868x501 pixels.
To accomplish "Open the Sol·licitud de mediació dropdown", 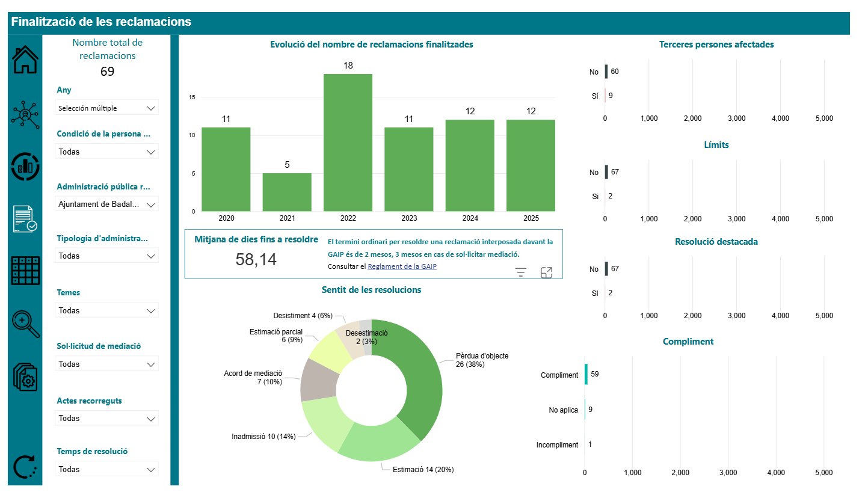I will click(x=106, y=364).
